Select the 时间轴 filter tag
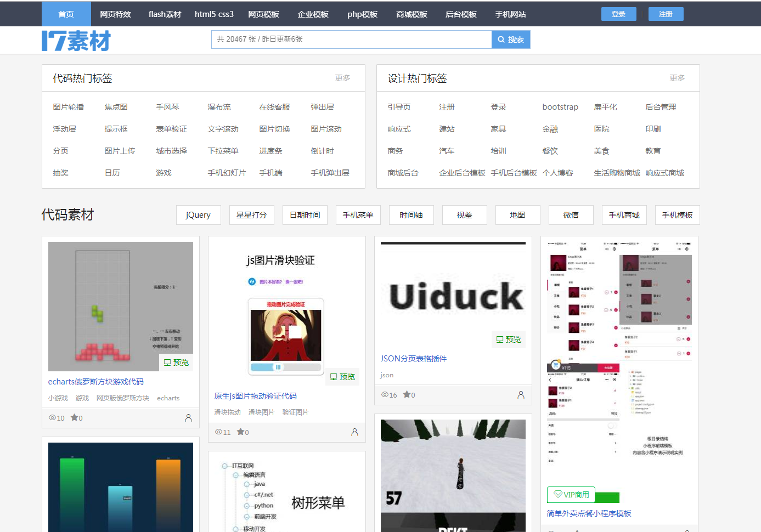This screenshot has height=532, width=761. [411, 215]
